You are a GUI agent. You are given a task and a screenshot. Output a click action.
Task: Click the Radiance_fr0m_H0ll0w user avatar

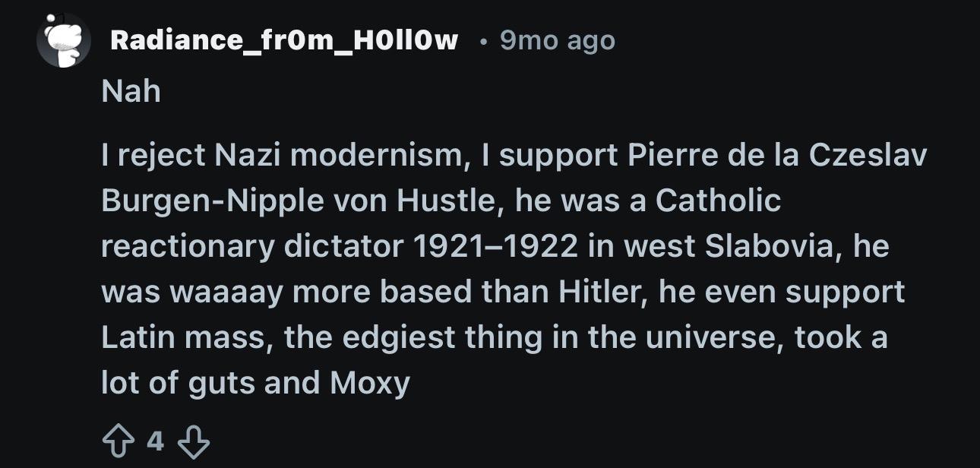[x=64, y=40]
